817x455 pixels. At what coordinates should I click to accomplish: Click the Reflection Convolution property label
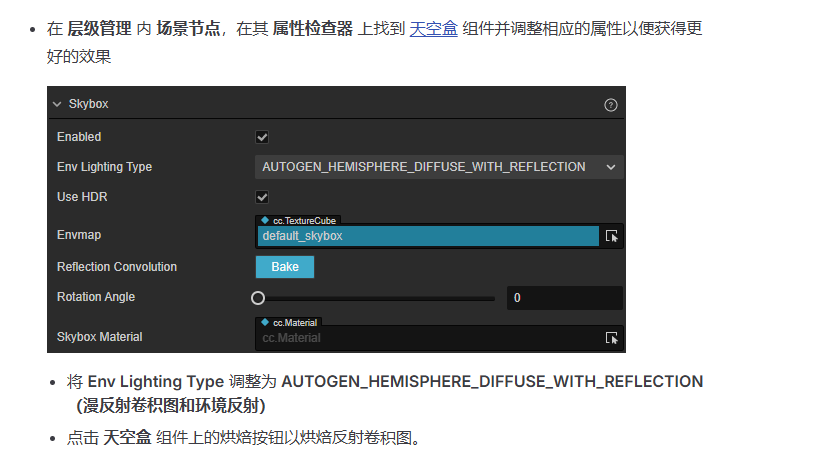click(x=117, y=267)
